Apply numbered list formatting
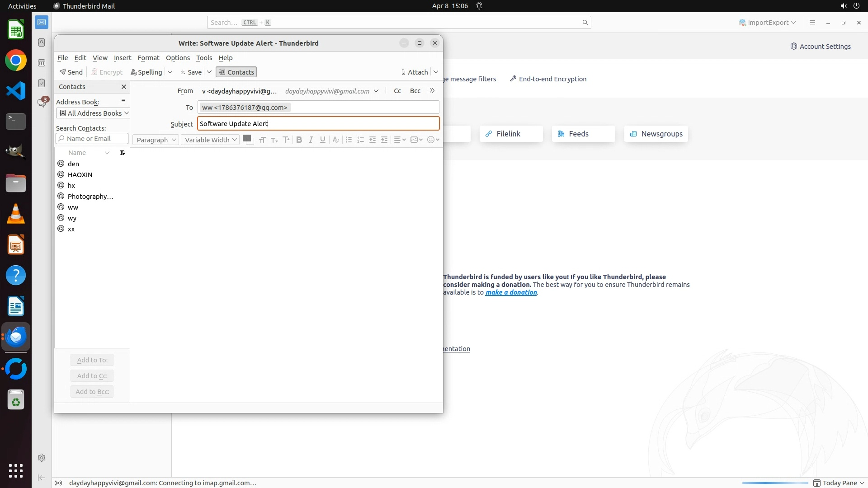The height and width of the screenshot is (488, 868). [360, 140]
